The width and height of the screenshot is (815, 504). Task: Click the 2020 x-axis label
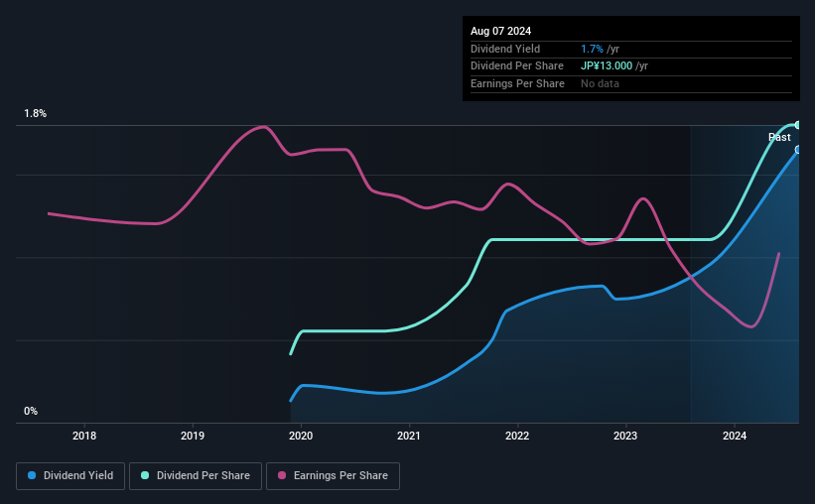point(301,436)
